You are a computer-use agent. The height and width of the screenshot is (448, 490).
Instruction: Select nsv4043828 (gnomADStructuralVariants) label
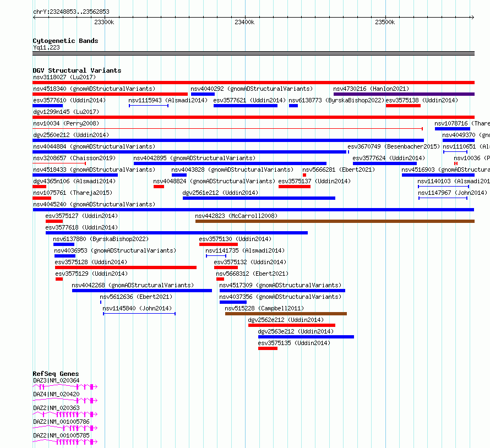click(232, 170)
